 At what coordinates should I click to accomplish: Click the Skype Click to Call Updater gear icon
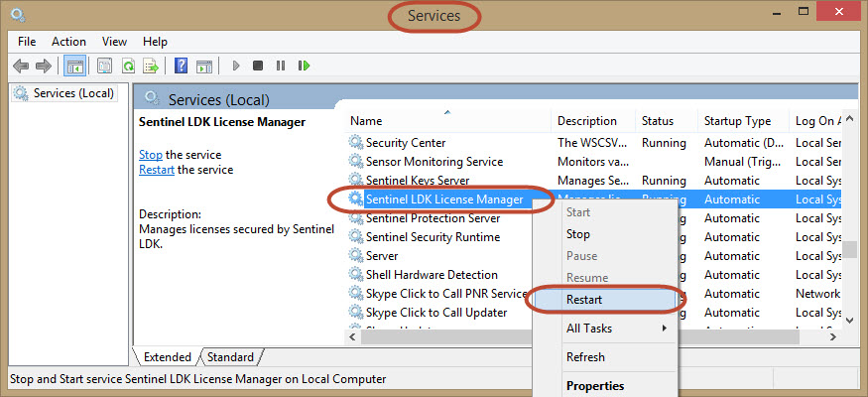(355, 313)
